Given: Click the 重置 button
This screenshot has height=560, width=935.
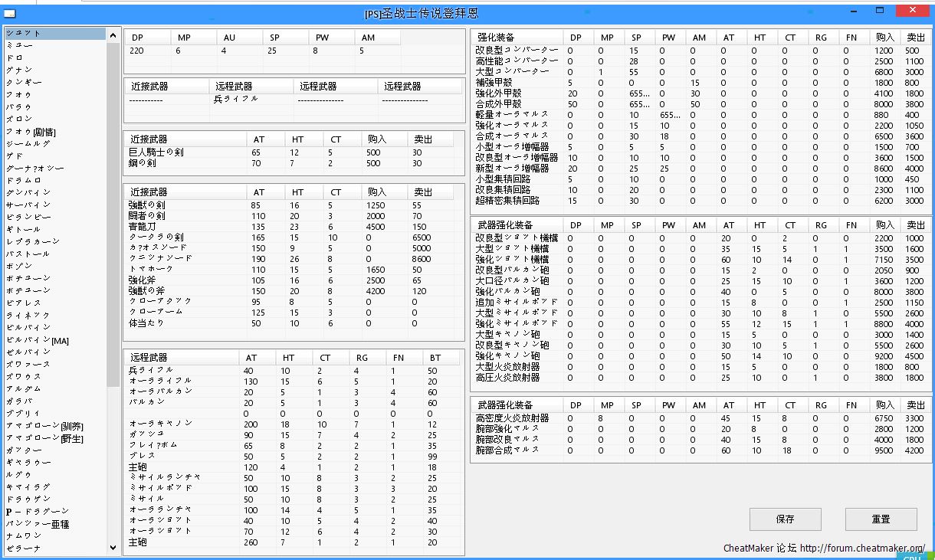Looking at the screenshot, I should pyautogui.click(x=881, y=519).
